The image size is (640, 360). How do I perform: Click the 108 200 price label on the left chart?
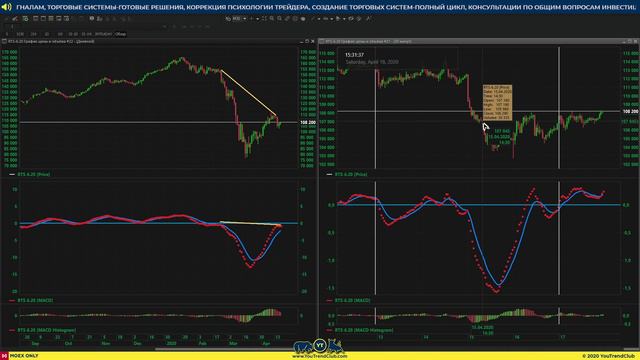point(308,122)
